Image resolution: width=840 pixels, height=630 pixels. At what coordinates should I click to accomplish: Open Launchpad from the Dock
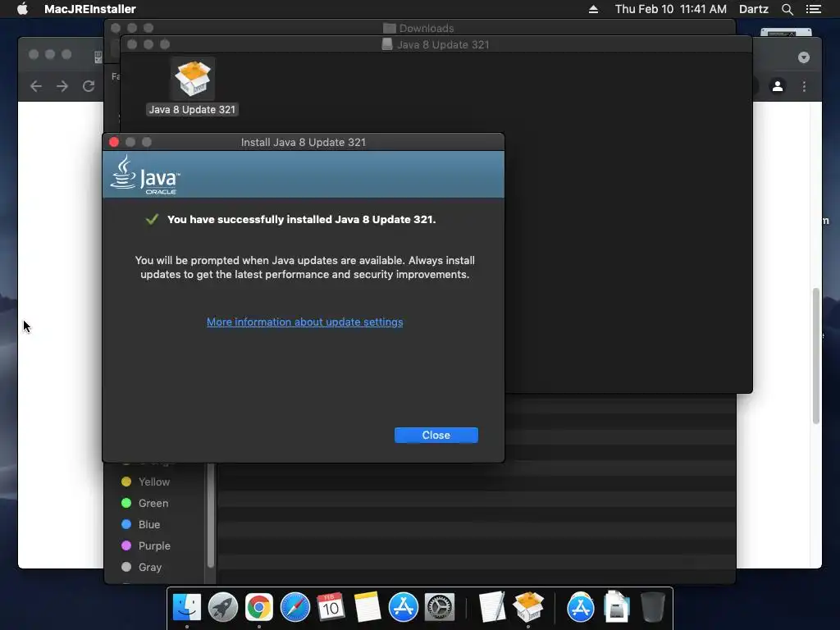222,607
